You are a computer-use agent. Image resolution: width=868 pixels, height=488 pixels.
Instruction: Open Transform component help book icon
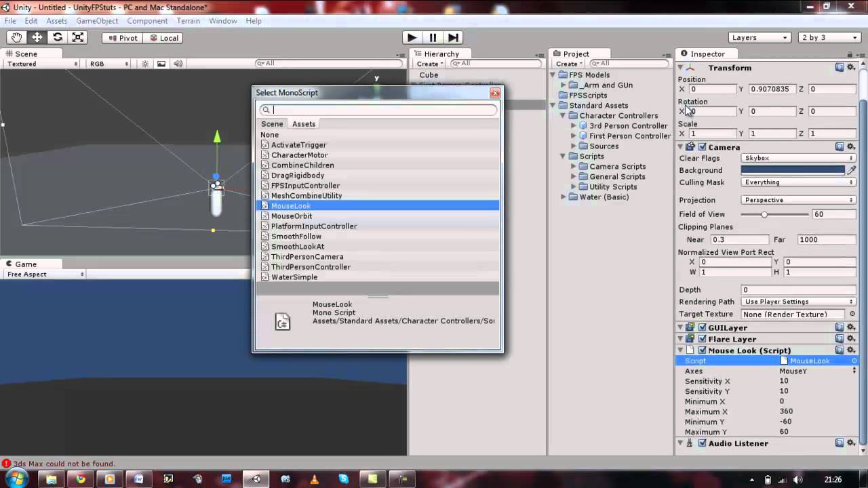coord(840,67)
